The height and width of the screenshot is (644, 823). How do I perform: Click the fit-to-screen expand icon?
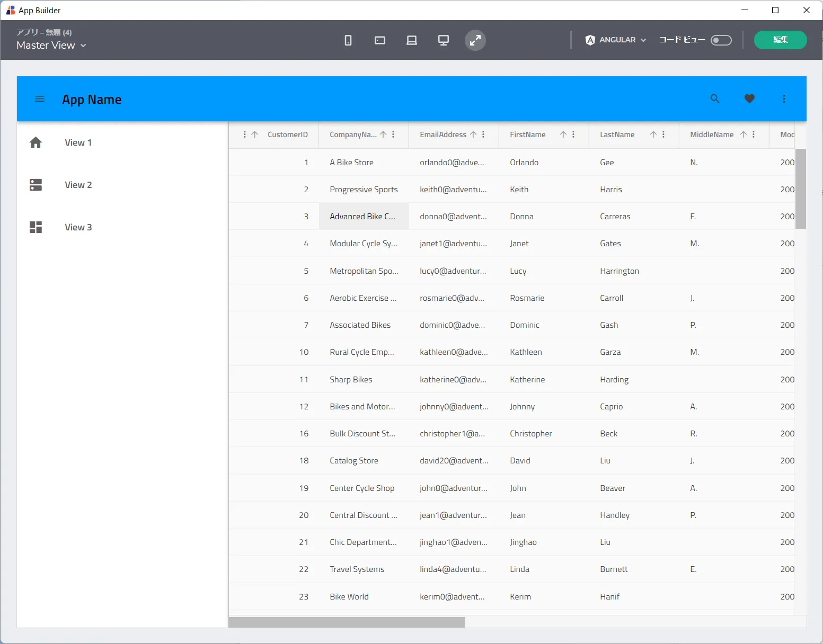coord(475,40)
